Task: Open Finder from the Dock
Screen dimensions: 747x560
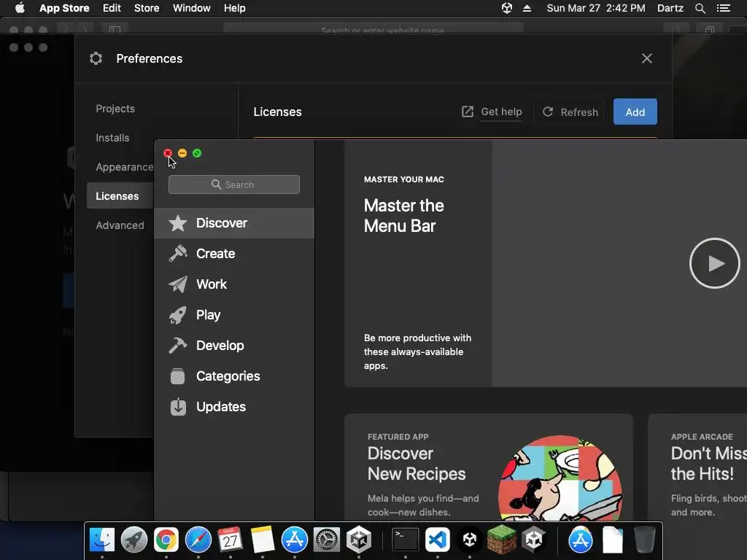Action: click(102, 540)
